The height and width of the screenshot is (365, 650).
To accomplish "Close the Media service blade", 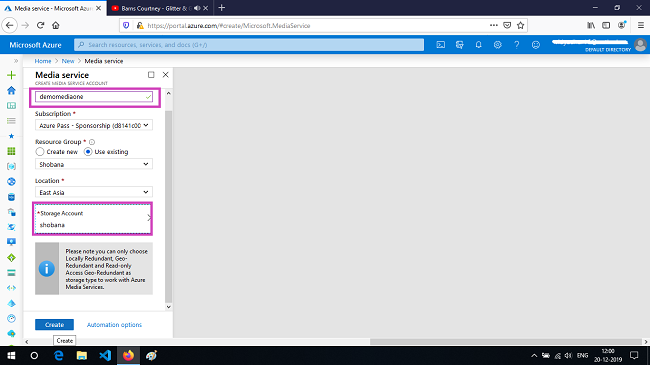I will point(165,75).
